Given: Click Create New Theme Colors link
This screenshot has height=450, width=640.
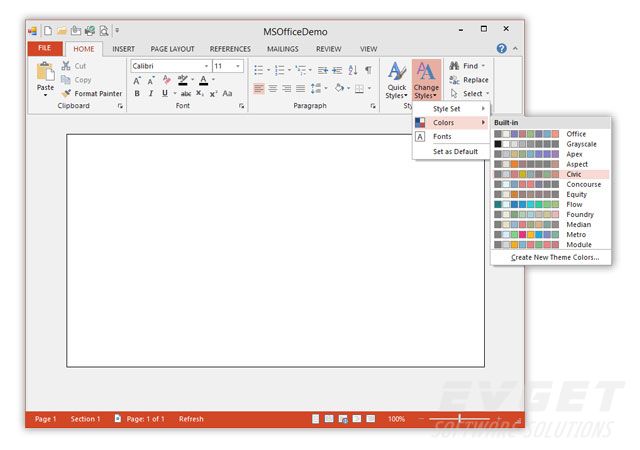Looking at the screenshot, I should 555,257.
